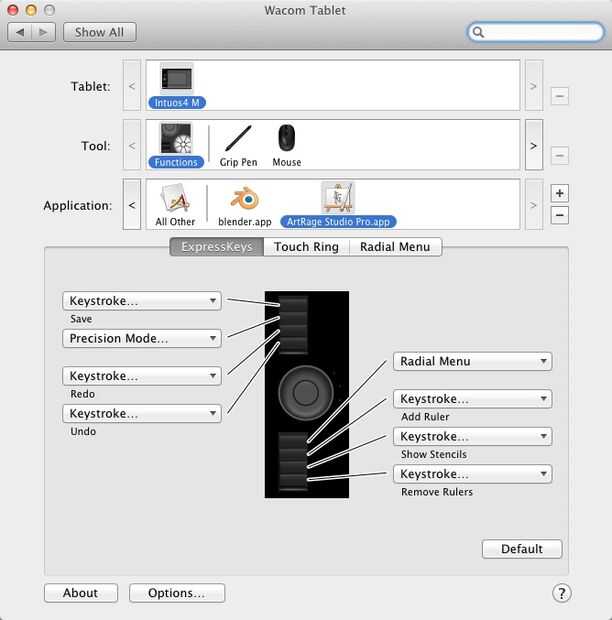Close the Wacom Tablet window

click(x=13, y=10)
